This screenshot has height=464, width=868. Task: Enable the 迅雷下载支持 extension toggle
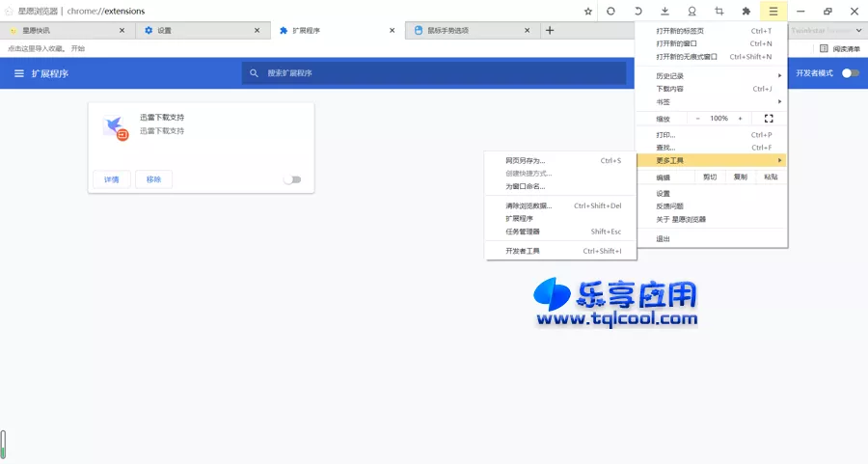(292, 179)
